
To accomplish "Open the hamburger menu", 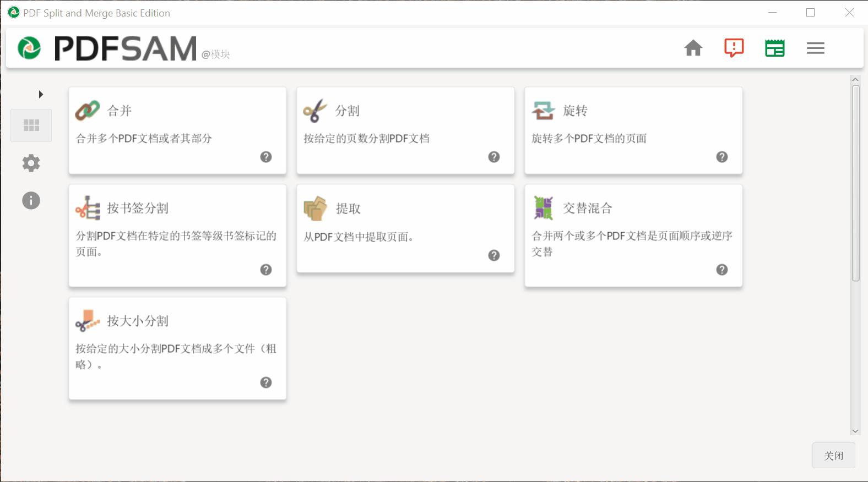I will pyautogui.click(x=815, y=48).
